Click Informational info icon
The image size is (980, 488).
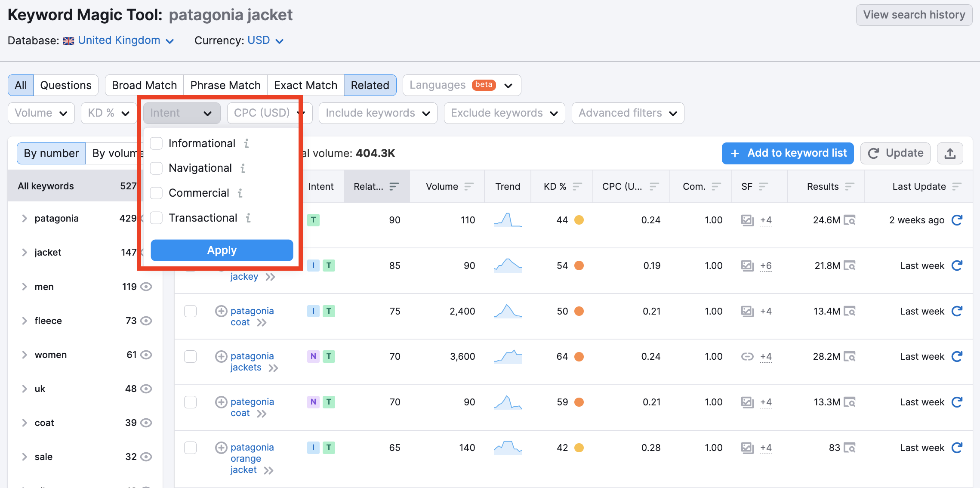coord(247,143)
